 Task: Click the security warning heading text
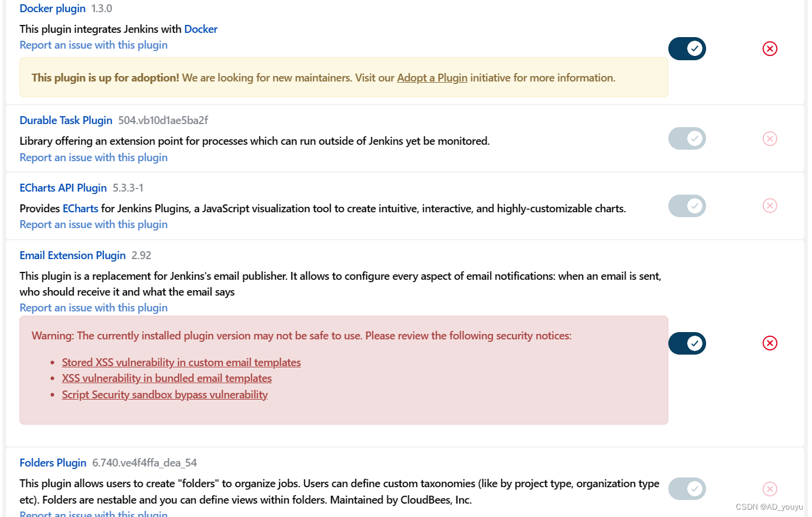[301, 336]
